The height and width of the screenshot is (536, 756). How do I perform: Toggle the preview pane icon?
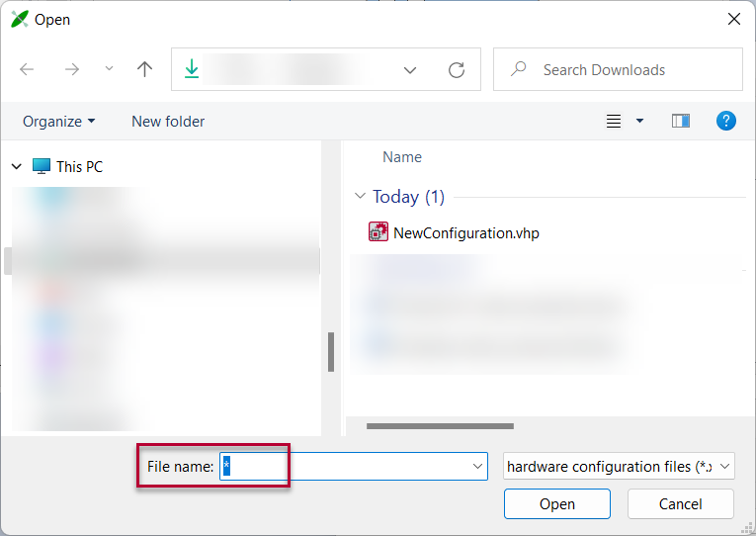(x=680, y=121)
